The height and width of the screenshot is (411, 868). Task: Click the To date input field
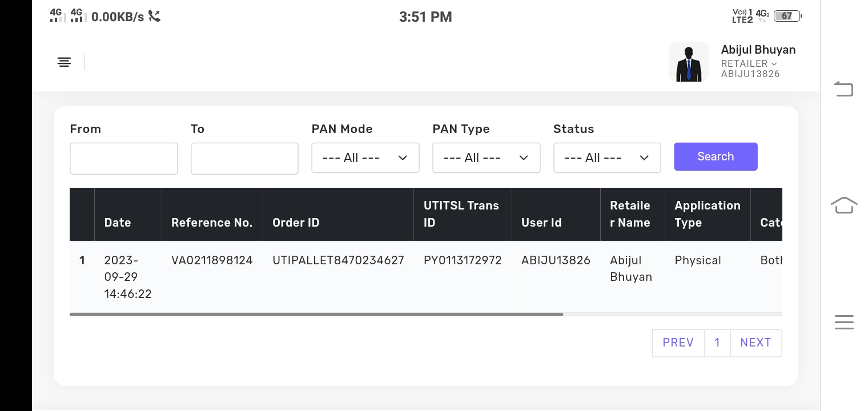tap(244, 159)
